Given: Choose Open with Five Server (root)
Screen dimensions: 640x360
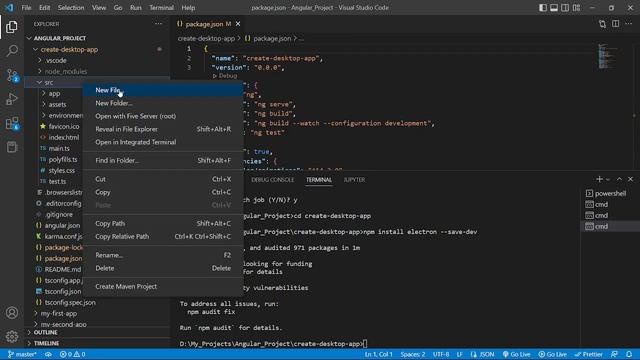Looking at the screenshot, I should pyautogui.click(x=163, y=116).
